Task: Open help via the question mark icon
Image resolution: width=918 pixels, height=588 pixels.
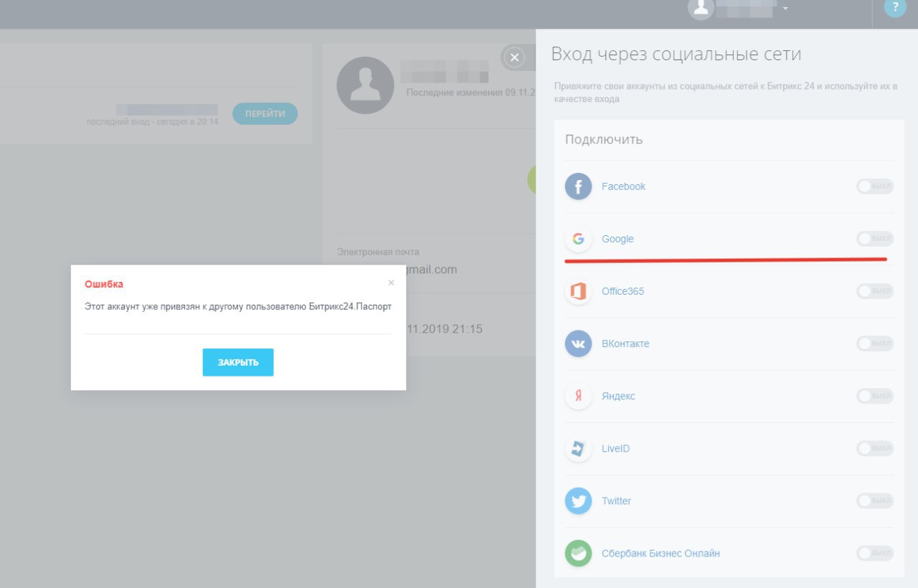Action: 895,7
